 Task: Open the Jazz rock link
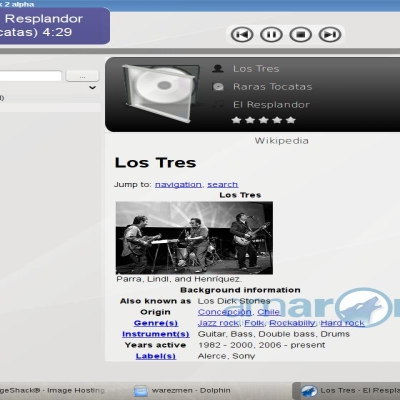click(x=218, y=323)
